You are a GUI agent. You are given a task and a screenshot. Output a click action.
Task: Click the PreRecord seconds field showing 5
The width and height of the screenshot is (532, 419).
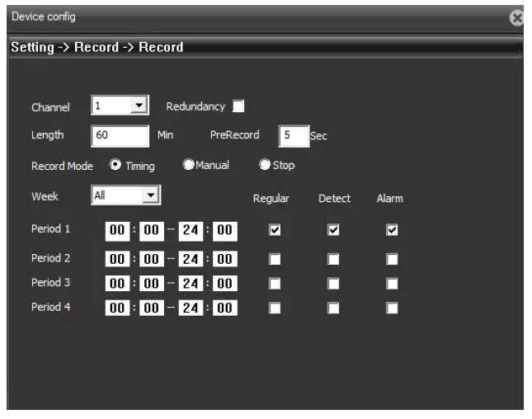point(294,136)
